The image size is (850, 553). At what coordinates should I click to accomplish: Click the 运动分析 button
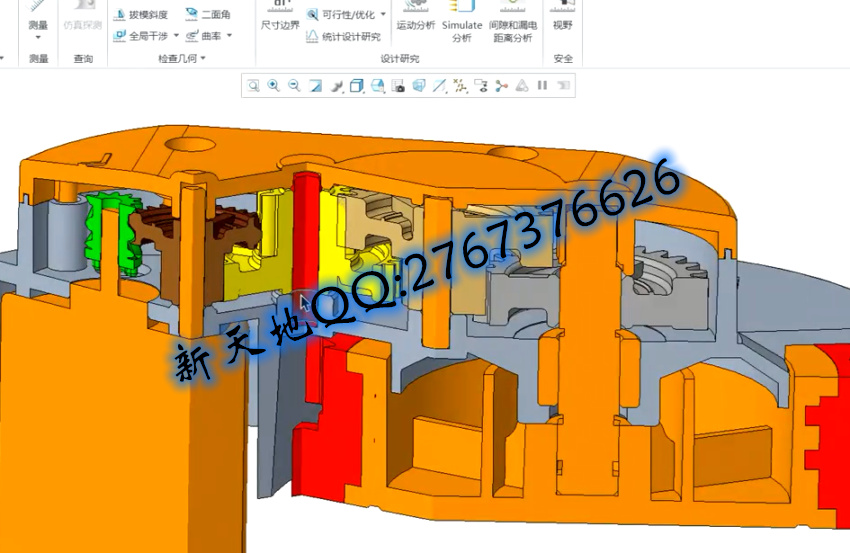click(x=415, y=25)
